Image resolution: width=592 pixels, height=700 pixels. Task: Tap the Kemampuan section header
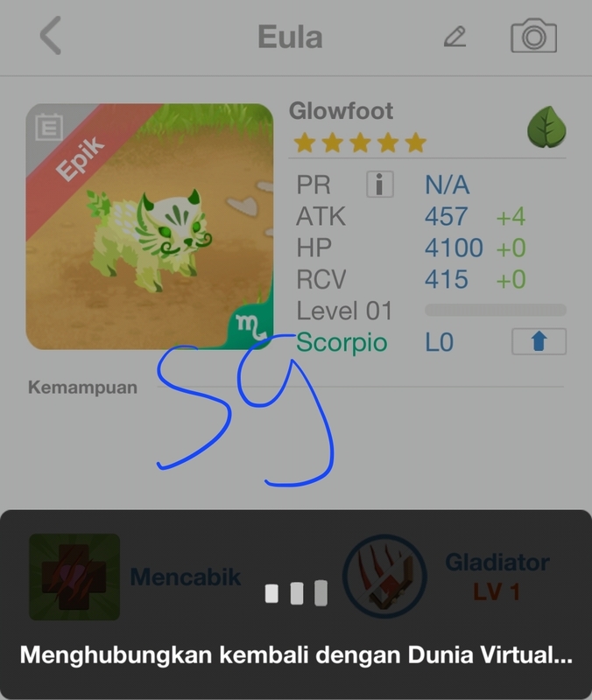(82, 387)
